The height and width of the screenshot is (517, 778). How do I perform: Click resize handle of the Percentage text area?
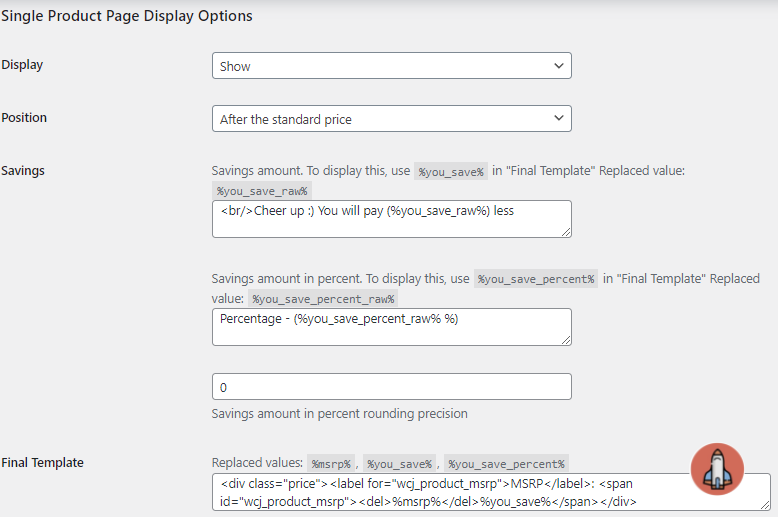(566, 339)
